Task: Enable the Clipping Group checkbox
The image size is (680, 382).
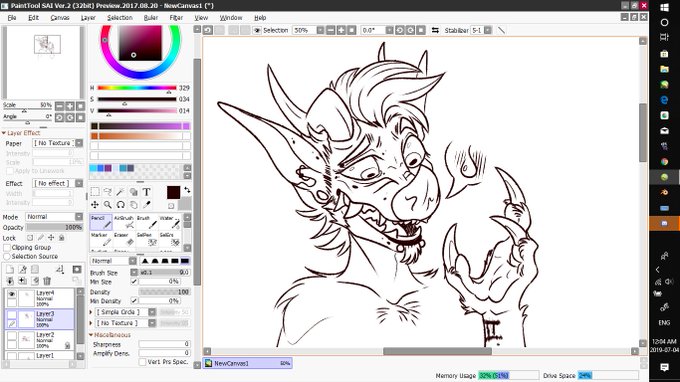Action: (x=7, y=247)
